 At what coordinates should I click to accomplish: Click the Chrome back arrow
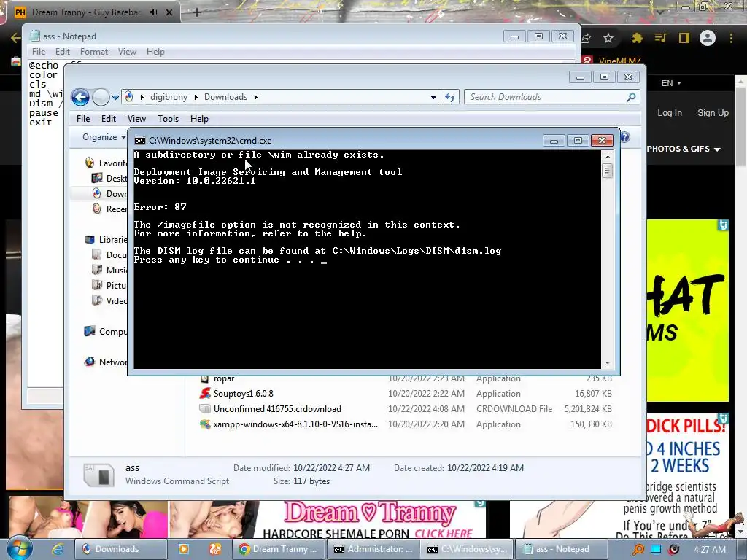tap(15, 38)
